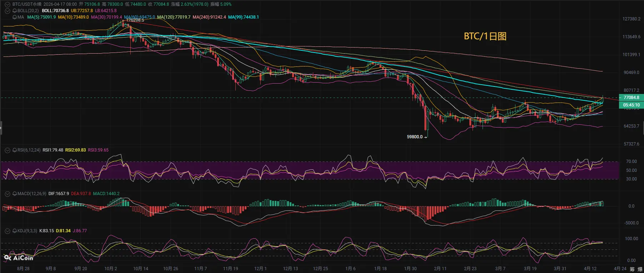Collapse the KDJ(9,3,3) panel chevron
This screenshot has width=644, height=273.
[7, 231]
